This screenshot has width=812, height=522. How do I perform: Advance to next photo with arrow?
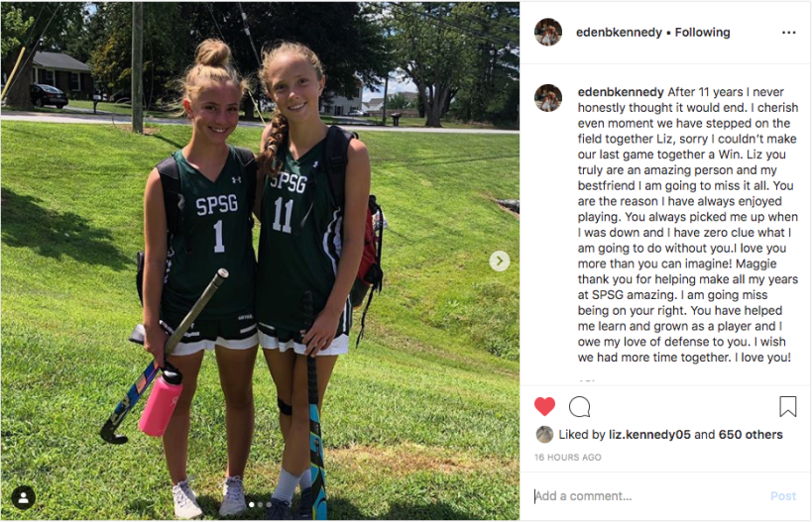(x=500, y=261)
